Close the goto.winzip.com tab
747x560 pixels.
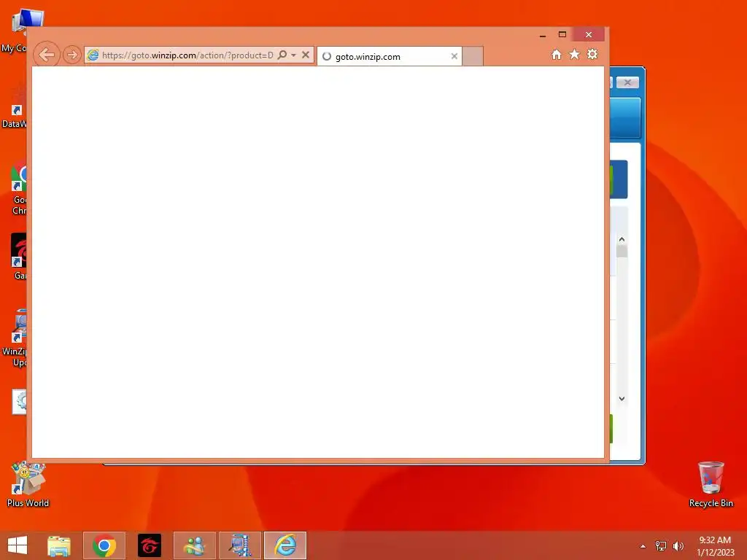coord(454,56)
